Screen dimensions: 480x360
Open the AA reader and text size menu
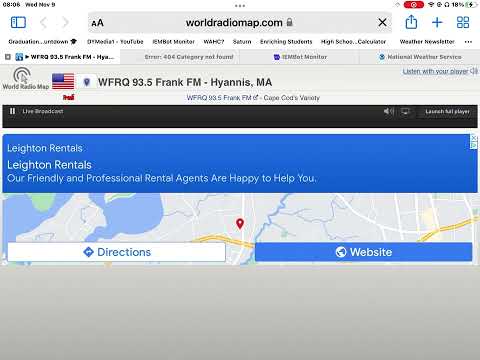coord(97,23)
